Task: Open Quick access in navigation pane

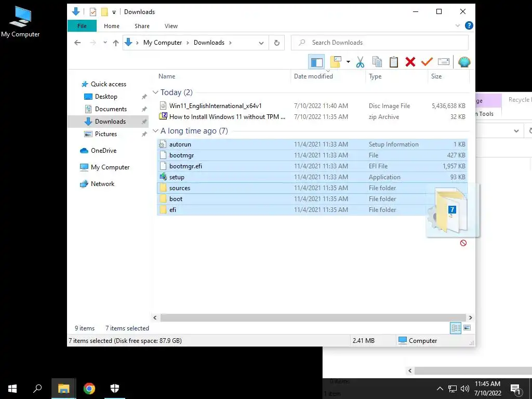Action: point(108,84)
